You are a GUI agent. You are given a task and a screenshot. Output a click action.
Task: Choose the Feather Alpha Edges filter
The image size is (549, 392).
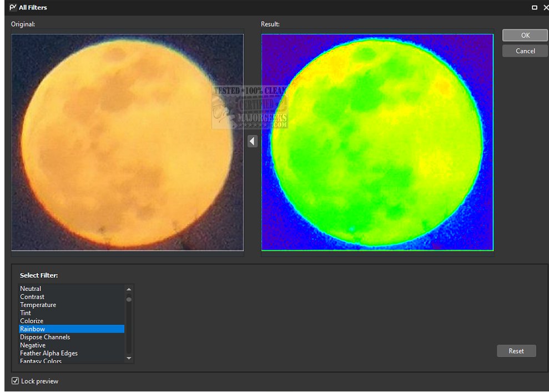click(49, 353)
